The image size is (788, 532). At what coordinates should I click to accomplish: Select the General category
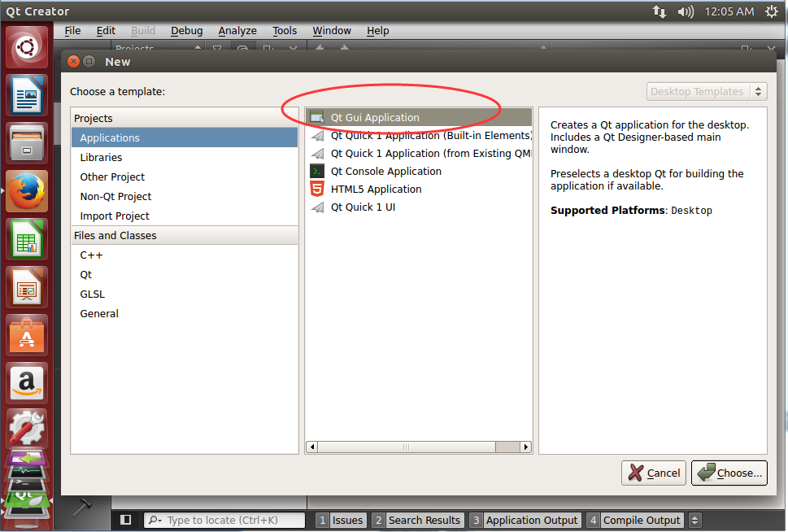(185, 314)
